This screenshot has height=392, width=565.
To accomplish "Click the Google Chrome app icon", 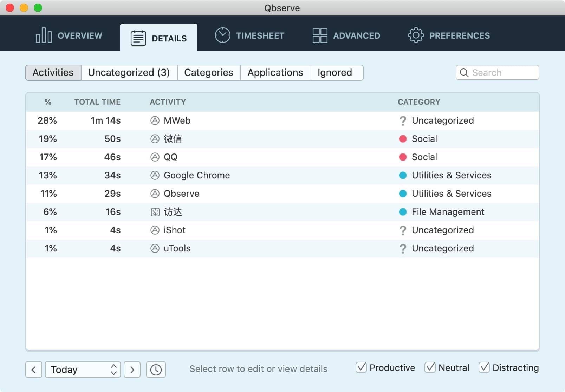I will [155, 175].
